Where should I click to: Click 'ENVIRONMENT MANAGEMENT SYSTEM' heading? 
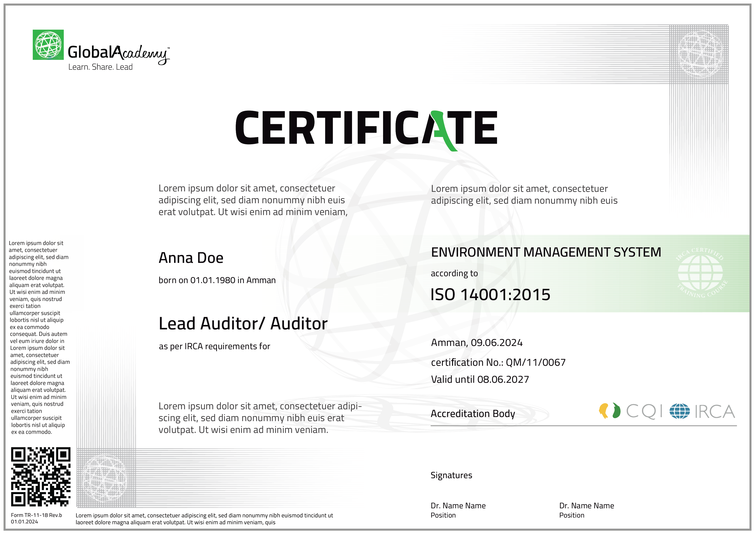pyautogui.click(x=546, y=252)
